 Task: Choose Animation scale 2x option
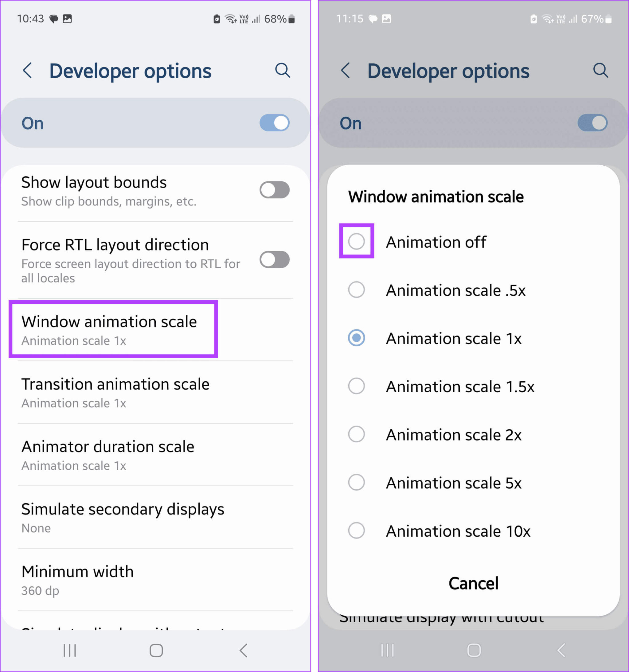[x=357, y=434]
